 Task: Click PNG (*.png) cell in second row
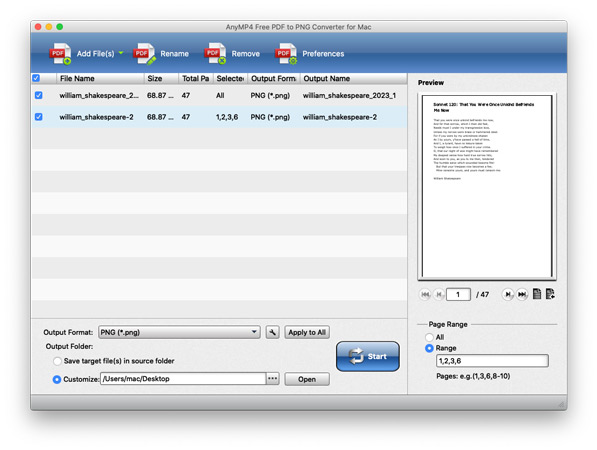coord(270,117)
